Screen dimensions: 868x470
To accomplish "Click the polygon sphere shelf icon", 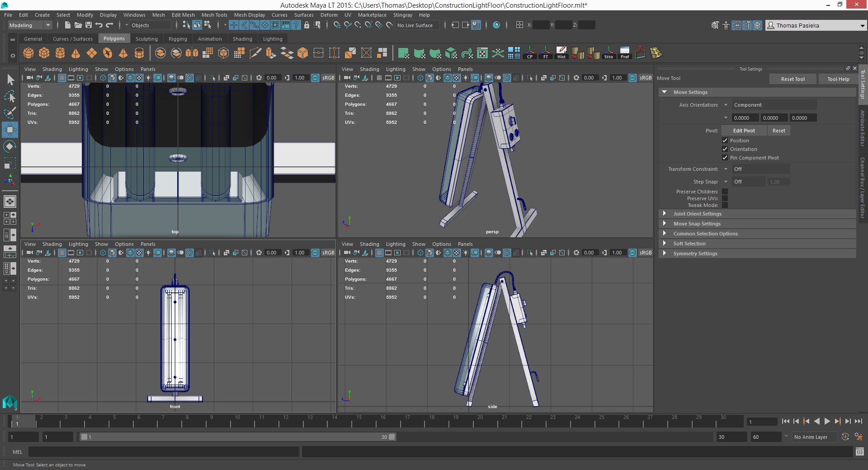I will point(28,53).
